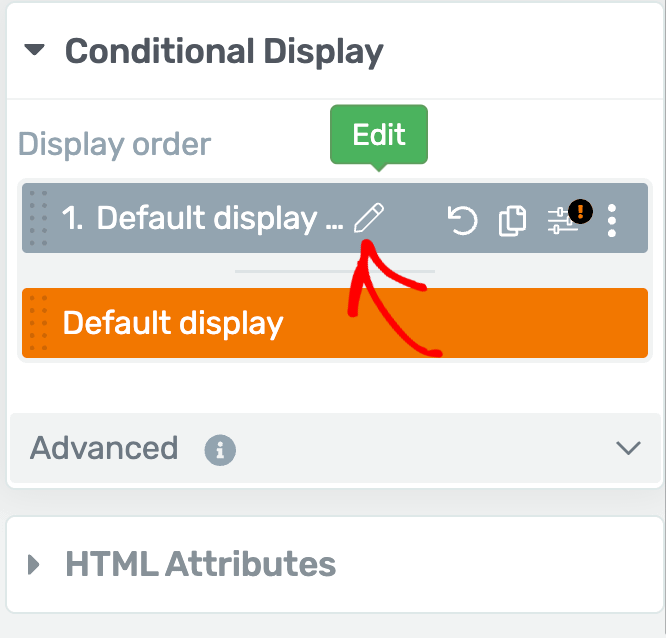Click the divider line between displays
The width and height of the screenshot is (666, 638).
pyautogui.click(x=335, y=271)
